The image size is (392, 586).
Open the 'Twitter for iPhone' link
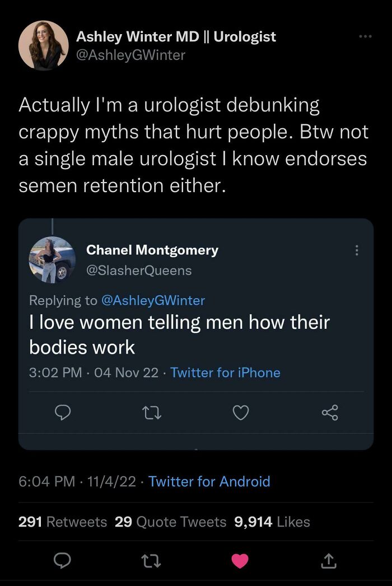225,373
